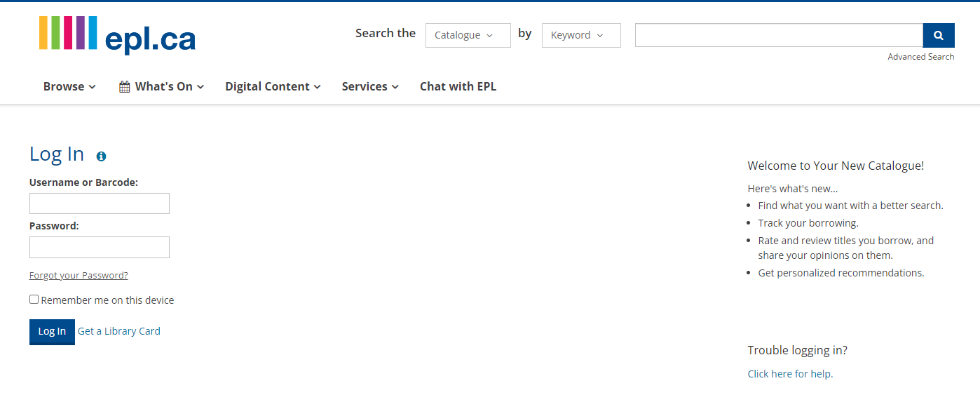Click Track your borrowing bullet text

pyautogui.click(x=808, y=223)
